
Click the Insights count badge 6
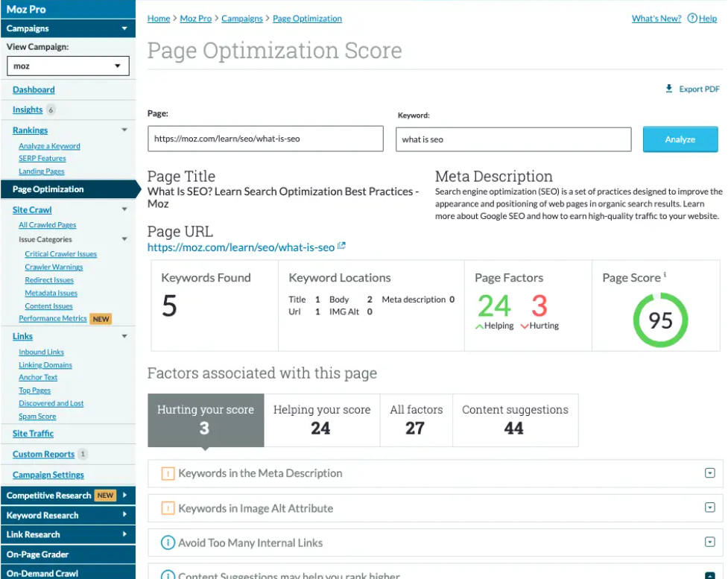(x=51, y=110)
